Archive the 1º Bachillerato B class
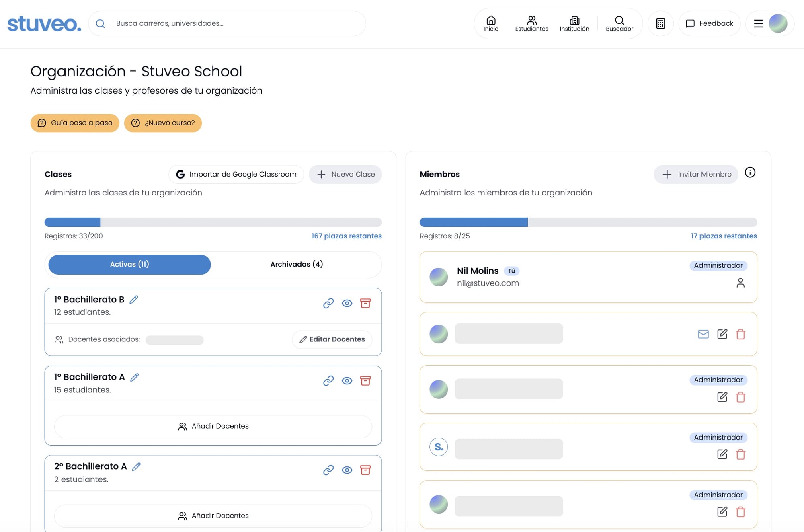Viewport: 804px width, 532px height. point(365,303)
